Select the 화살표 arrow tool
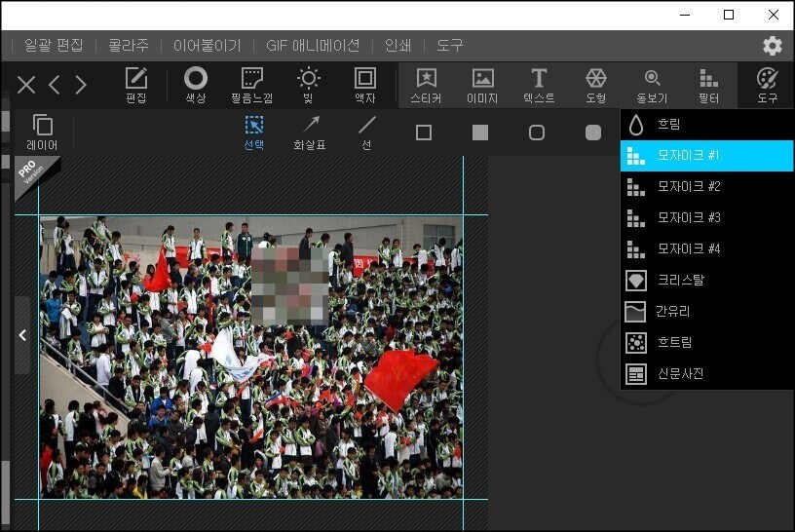 [310, 132]
